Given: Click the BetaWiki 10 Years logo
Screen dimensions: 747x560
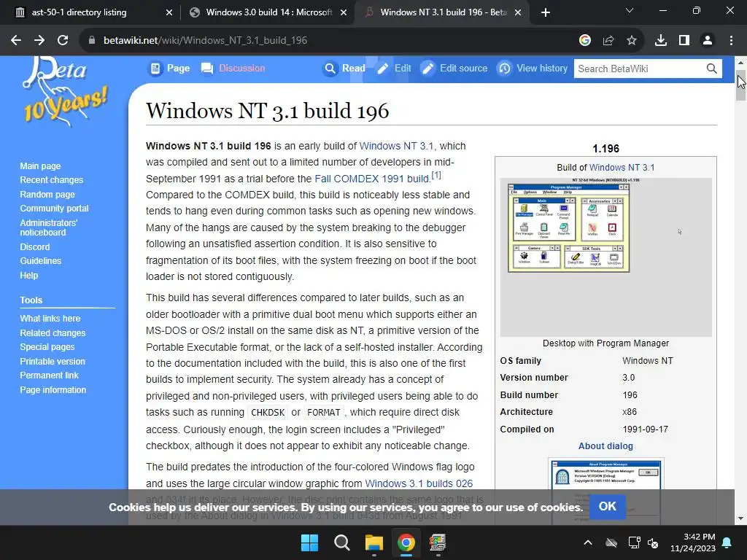Looking at the screenshot, I should [66, 93].
